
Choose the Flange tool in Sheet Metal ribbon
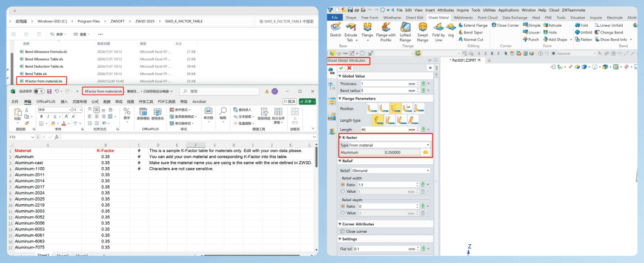[x=367, y=30]
